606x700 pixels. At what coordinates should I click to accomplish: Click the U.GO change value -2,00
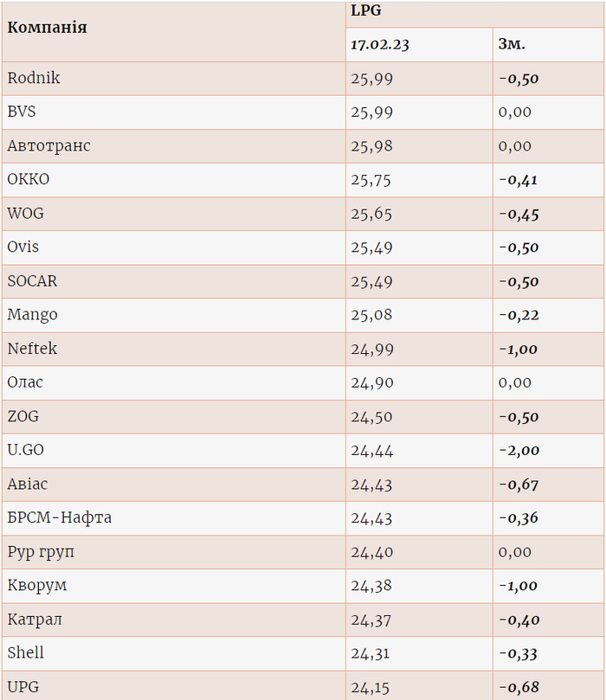click(x=519, y=451)
